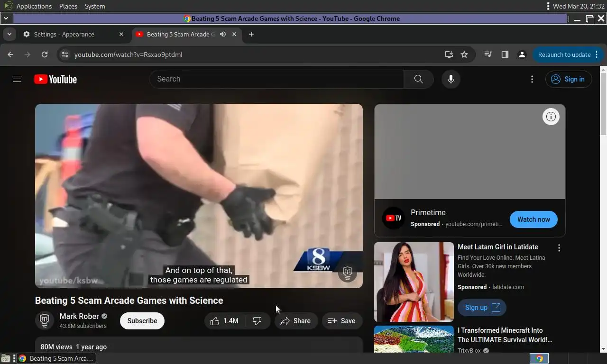Expand the description showing 80M views

pos(199,346)
